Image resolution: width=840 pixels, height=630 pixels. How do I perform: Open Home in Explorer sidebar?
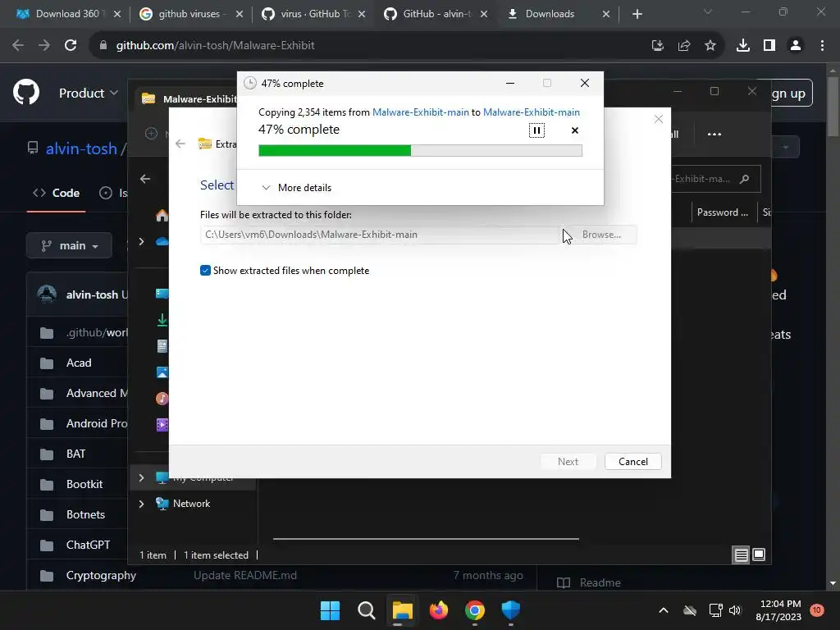tap(162, 216)
